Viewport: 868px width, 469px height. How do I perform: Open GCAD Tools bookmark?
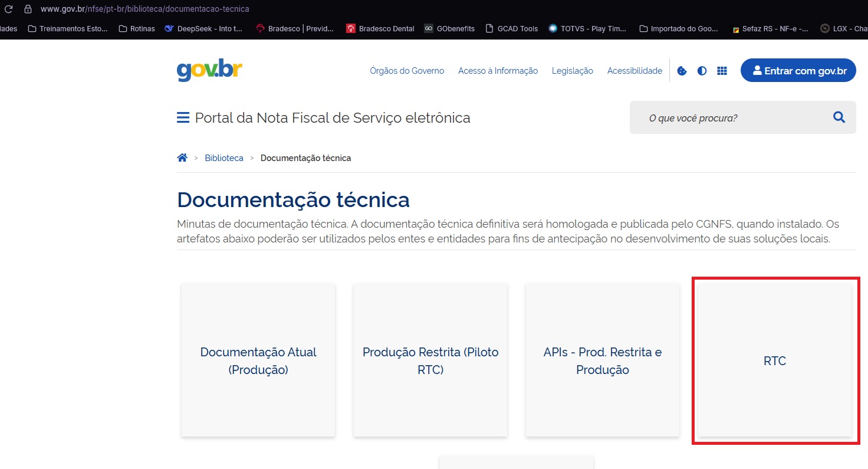click(511, 28)
